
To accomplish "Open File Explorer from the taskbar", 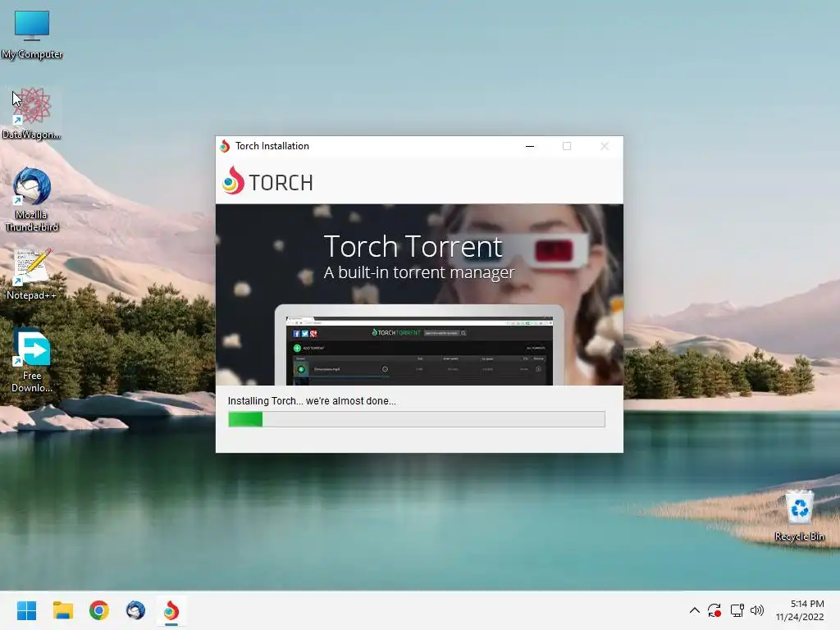I will click(x=62, y=610).
